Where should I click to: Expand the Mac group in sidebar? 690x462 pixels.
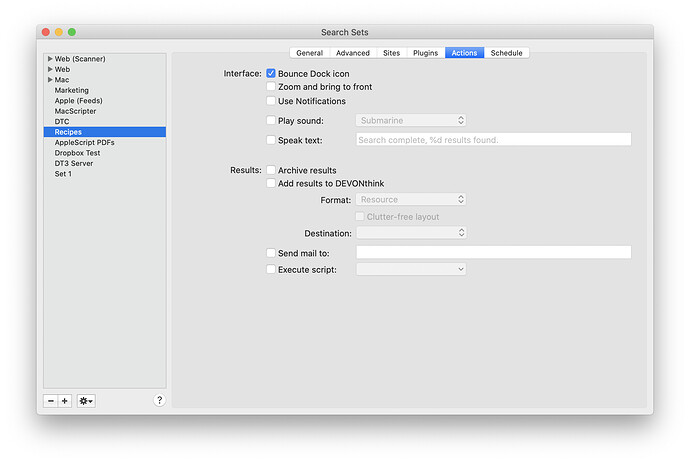click(x=50, y=80)
